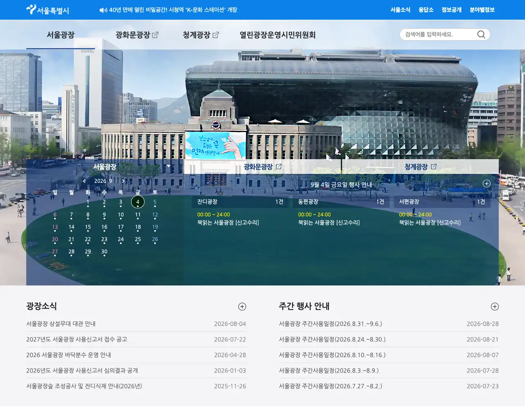The width and height of the screenshot is (525, 420).
Task: Click 서편광장 1건 header
Action: 442,202
